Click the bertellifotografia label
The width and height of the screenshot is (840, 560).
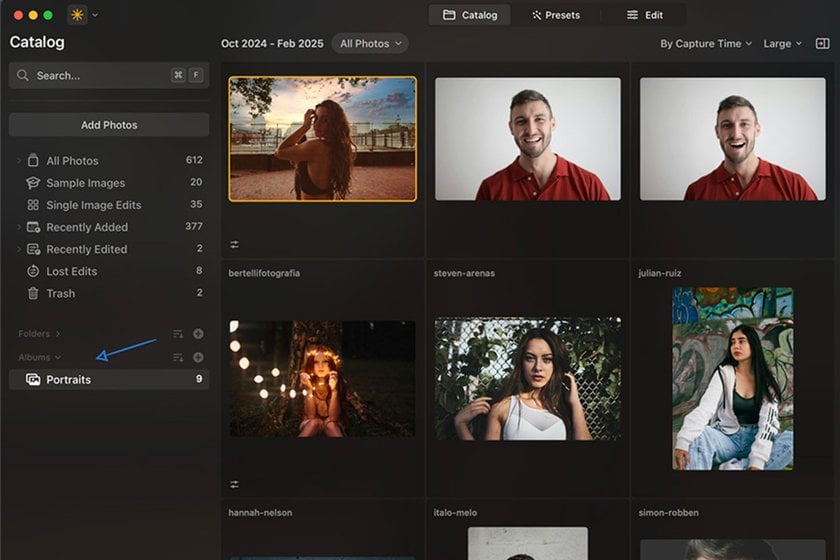pos(264,273)
